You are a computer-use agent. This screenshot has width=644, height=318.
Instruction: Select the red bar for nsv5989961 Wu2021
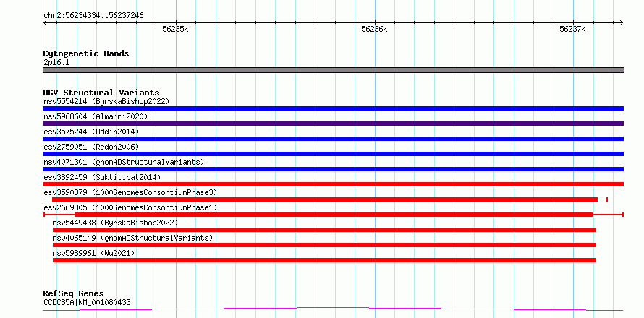tap(324, 260)
